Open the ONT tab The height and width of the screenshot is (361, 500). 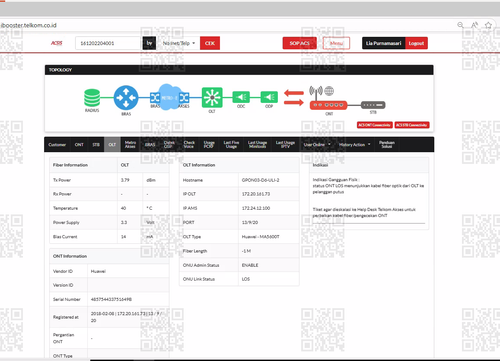click(x=79, y=145)
